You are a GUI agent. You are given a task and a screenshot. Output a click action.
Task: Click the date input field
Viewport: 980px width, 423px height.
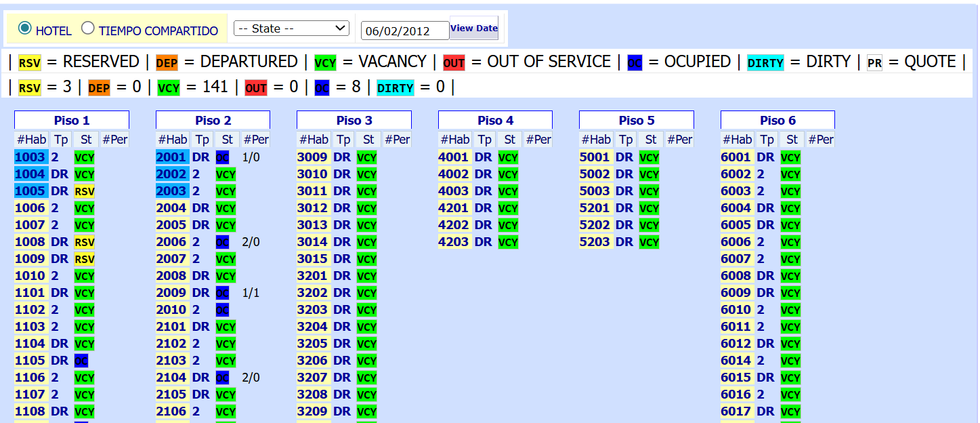(x=404, y=31)
